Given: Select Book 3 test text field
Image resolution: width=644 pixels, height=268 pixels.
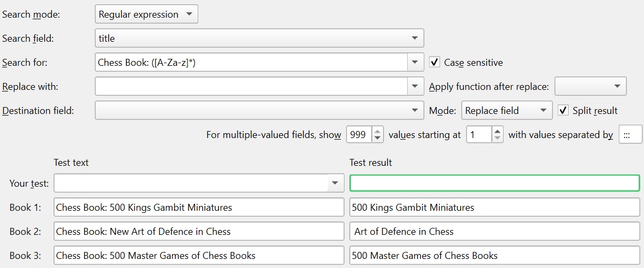Looking at the screenshot, I should [x=199, y=256].
